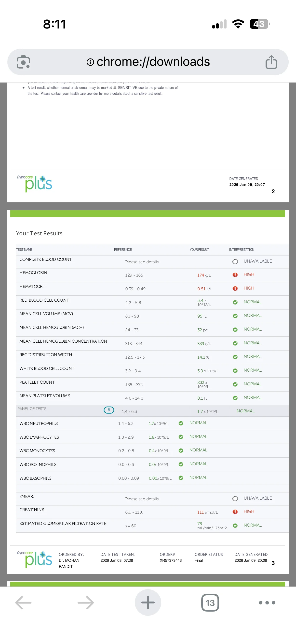Tap the WBC NEUTROPHILS test name
The height and width of the screenshot is (644, 296).
click(x=39, y=423)
